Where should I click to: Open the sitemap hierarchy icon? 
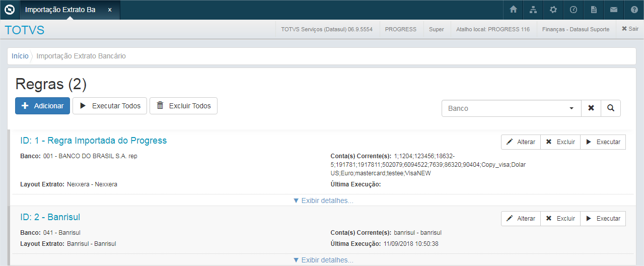point(534,10)
